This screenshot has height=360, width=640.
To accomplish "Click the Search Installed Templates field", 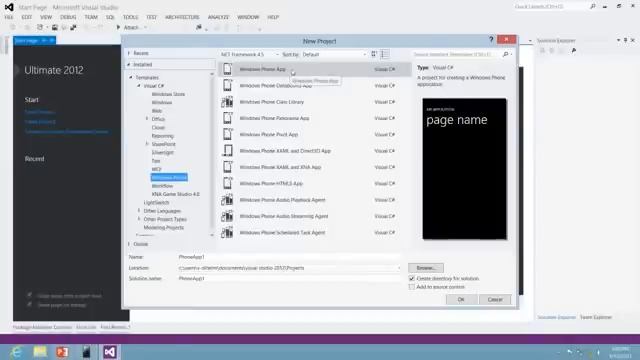I will coord(456,54).
